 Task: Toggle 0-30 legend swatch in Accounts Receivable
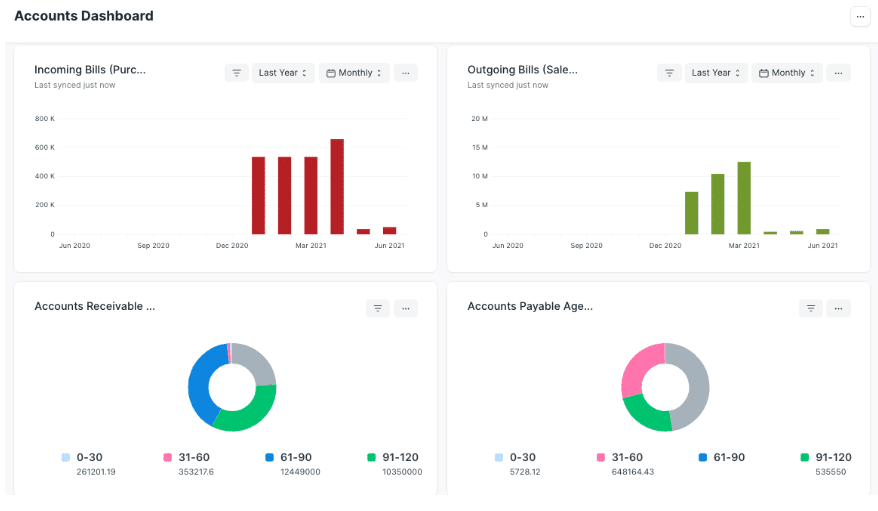tap(66, 457)
